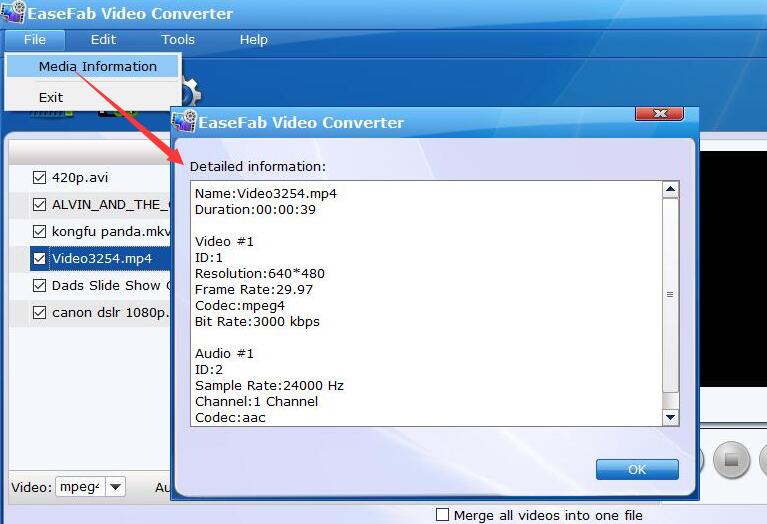The width and height of the screenshot is (767, 524).
Task: Click the detailed information scrollbar thumb
Action: coord(670,295)
